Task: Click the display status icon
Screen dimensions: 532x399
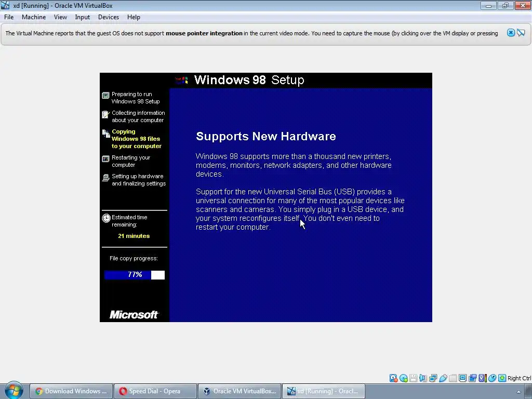Action: pos(462,378)
